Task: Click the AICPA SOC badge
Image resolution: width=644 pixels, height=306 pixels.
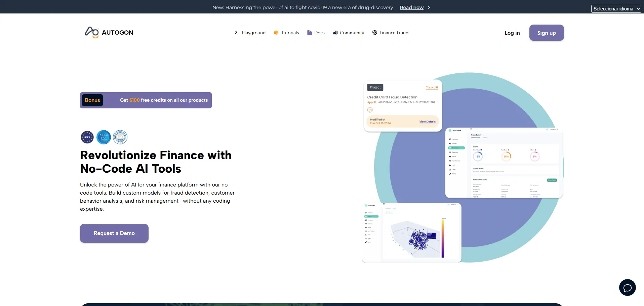Action: coord(104,137)
